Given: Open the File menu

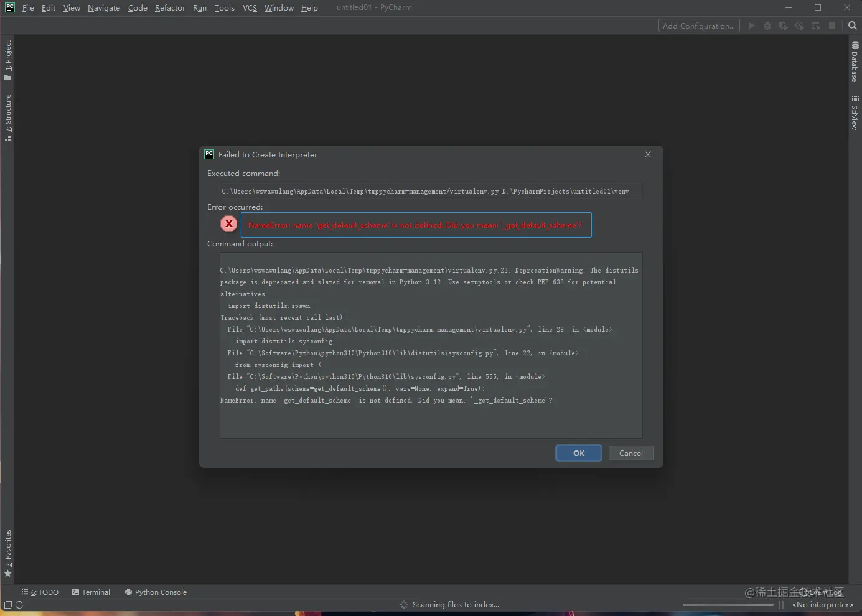Looking at the screenshot, I should coord(28,7).
